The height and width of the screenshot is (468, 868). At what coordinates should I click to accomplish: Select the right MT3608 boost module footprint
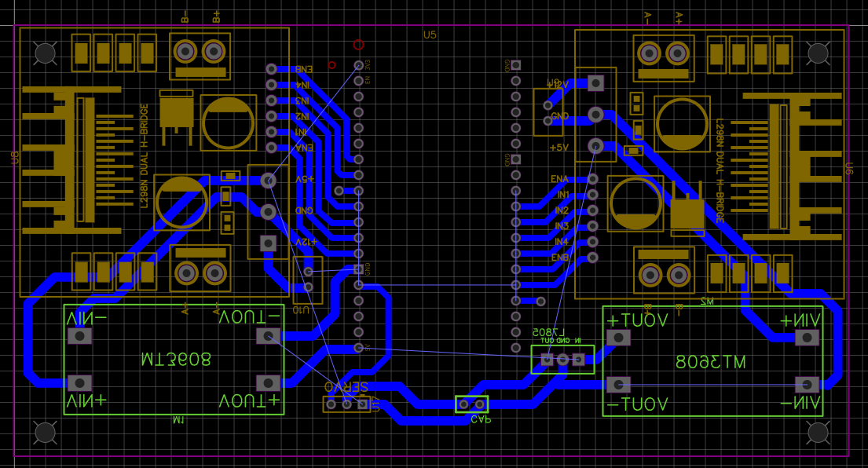click(x=711, y=361)
